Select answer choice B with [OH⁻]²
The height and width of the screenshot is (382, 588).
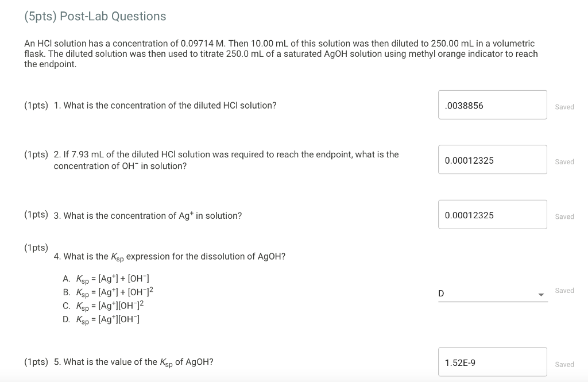click(x=107, y=292)
